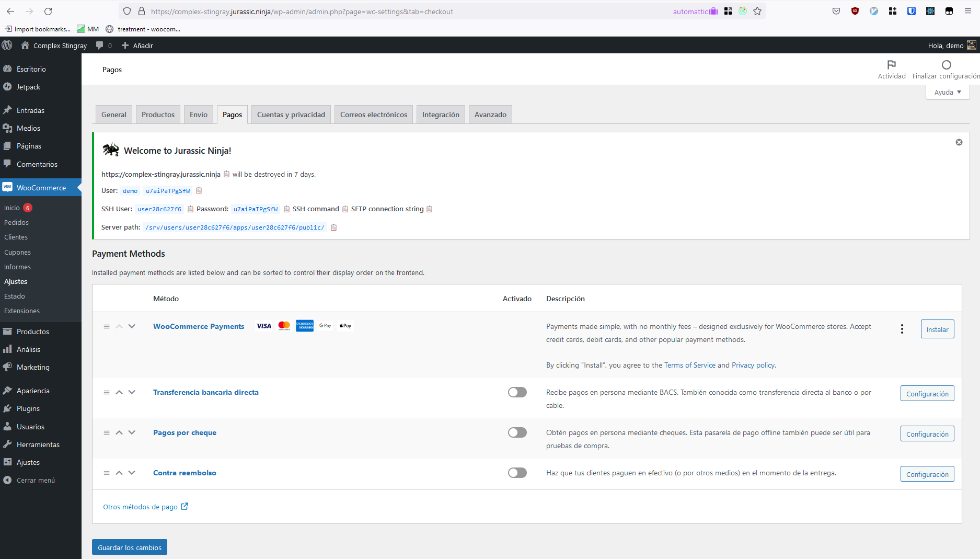This screenshot has width=980, height=559.
Task: Dismiss the Jurassic Ninja welcome notice
Action: tap(959, 142)
